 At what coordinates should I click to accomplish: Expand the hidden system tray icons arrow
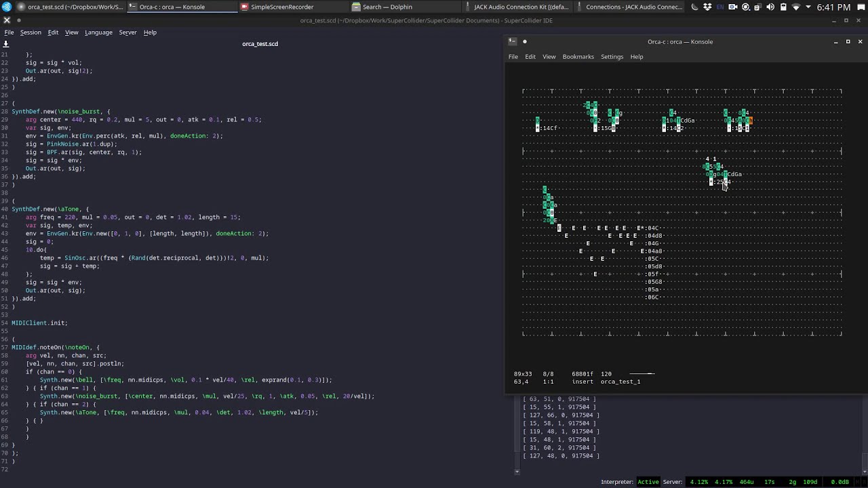[x=809, y=7]
